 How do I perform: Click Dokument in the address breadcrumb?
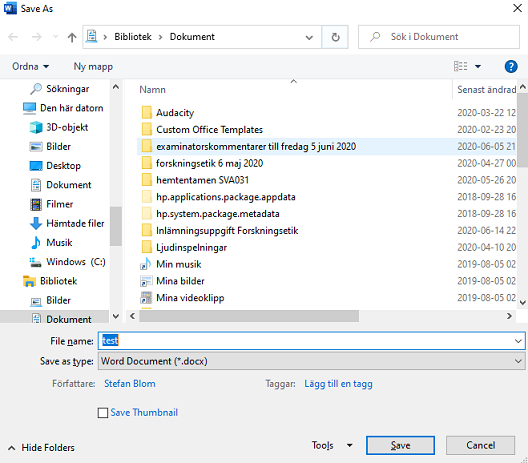[192, 37]
